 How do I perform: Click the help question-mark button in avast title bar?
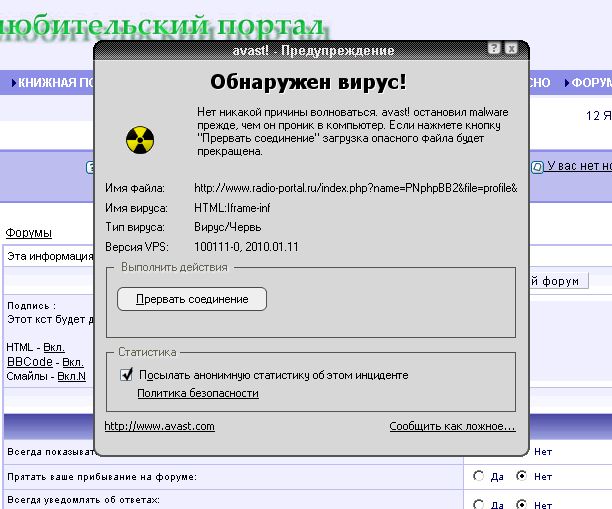(x=494, y=49)
